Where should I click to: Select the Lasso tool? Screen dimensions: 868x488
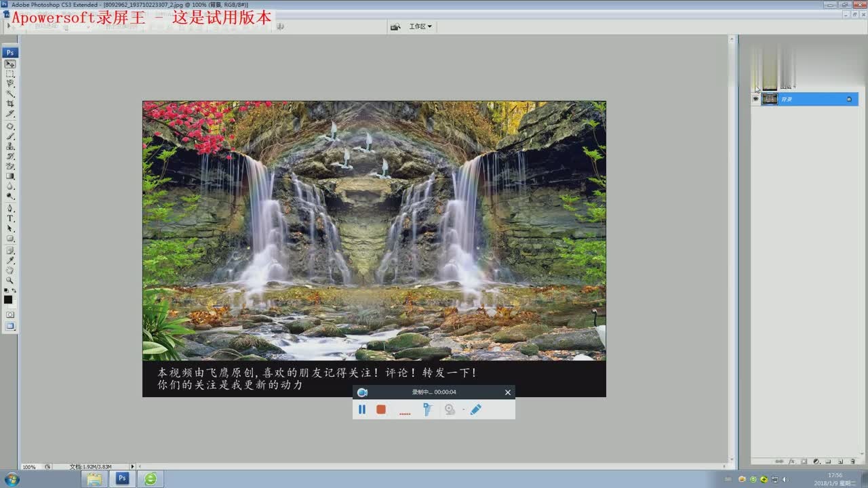tap(10, 83)
